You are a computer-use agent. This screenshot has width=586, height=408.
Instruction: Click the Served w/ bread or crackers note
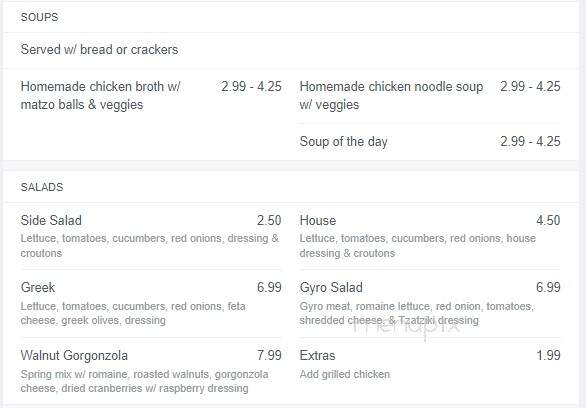pos(99,50)
